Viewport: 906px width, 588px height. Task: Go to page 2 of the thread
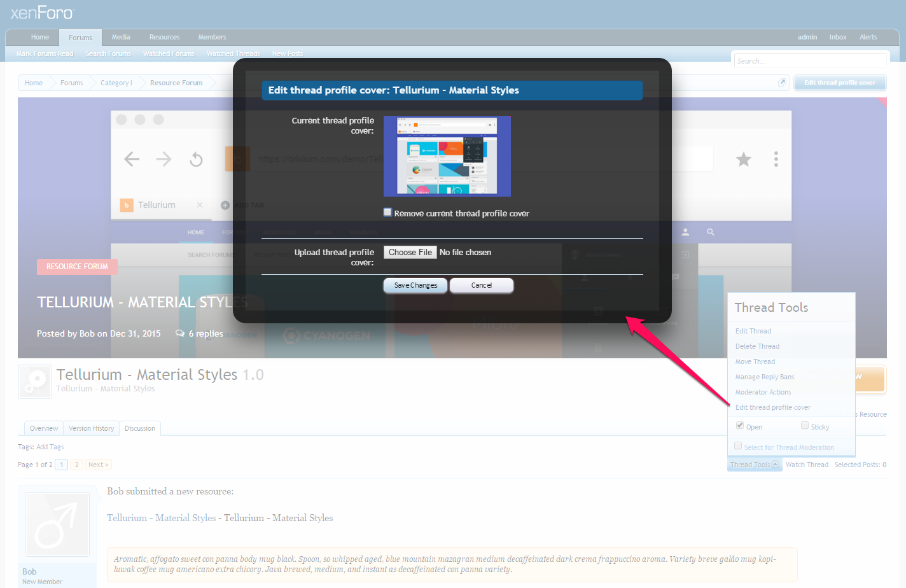pyautogui.click(x=77, y=465)
